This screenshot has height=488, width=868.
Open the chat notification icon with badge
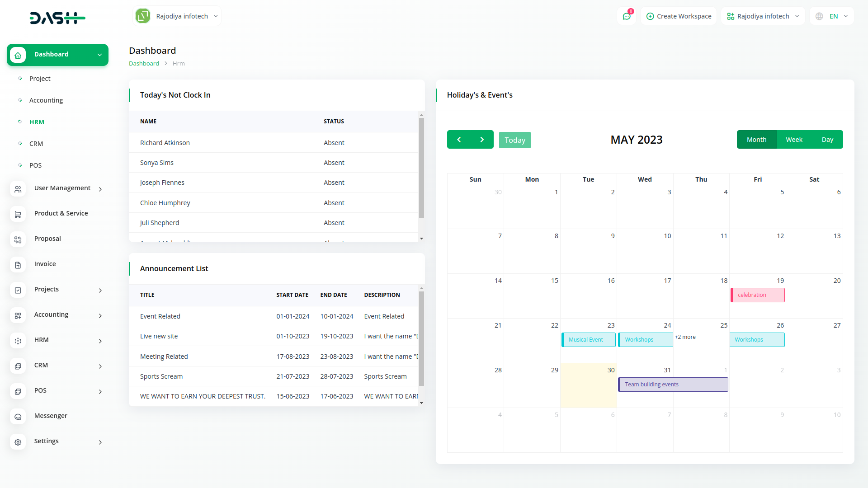[626, 16]
